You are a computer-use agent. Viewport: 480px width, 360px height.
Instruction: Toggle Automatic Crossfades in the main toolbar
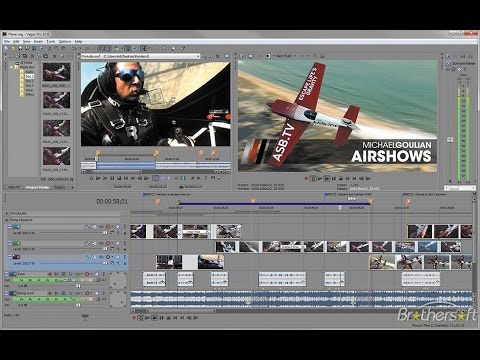(108, 48)
